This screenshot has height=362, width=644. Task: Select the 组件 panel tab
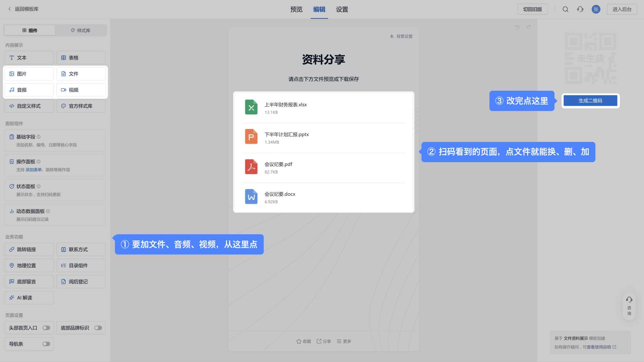(30, 30)
